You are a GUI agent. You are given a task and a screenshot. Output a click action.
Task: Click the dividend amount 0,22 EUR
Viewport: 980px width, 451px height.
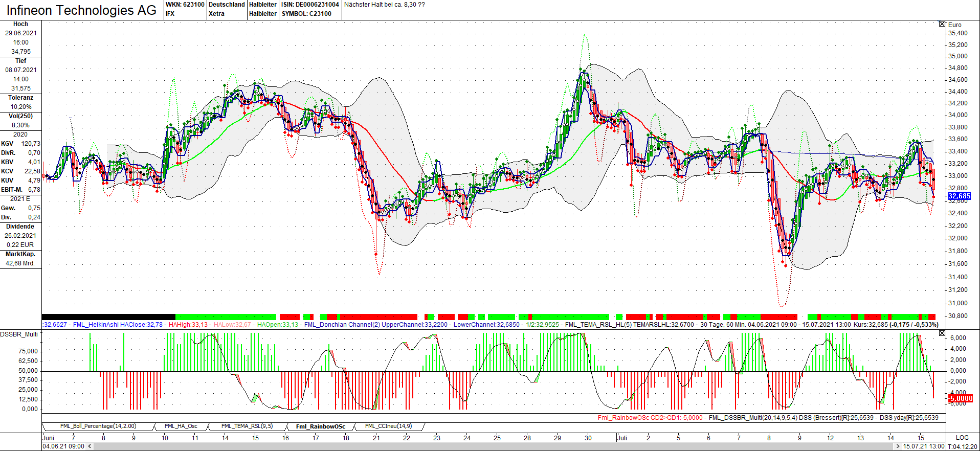(x=20, y=245)
